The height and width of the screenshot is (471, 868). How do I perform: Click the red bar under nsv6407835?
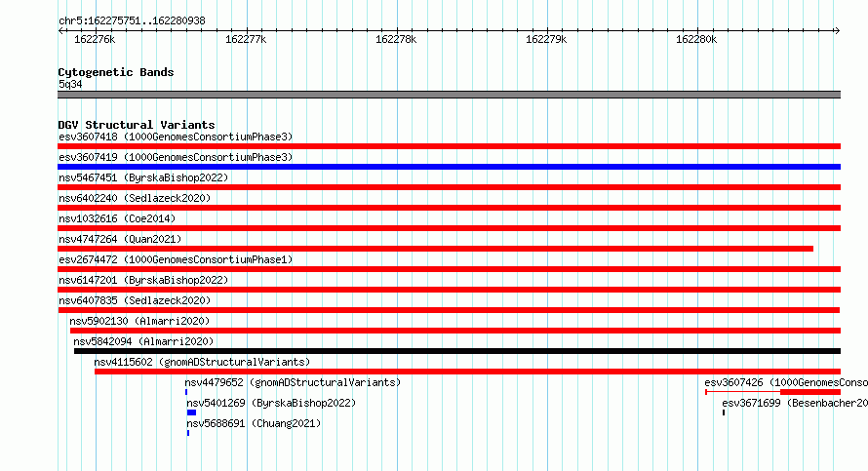[x=449, y=310]
